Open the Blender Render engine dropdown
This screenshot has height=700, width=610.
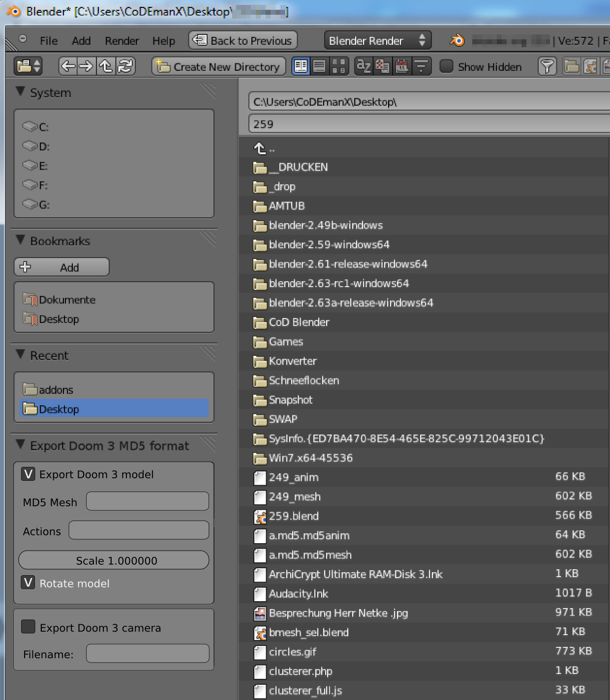pos(377,40)
